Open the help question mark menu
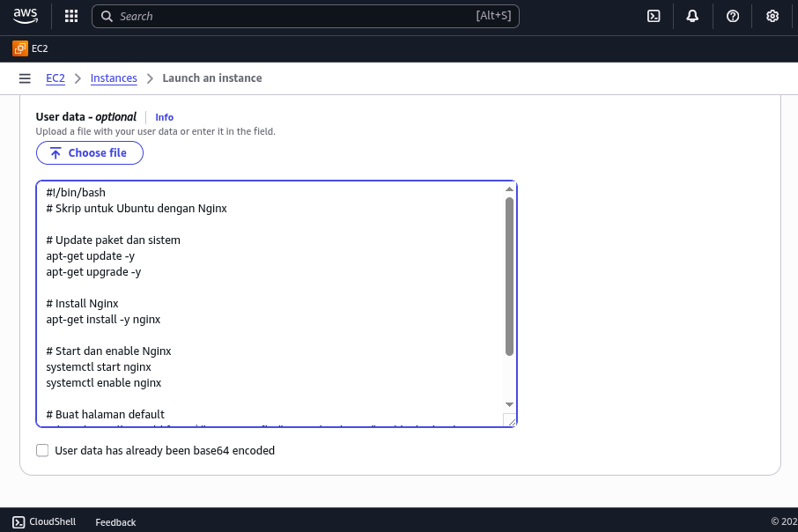The width and height of the screenshot is (798, 532). pos(732,16)
